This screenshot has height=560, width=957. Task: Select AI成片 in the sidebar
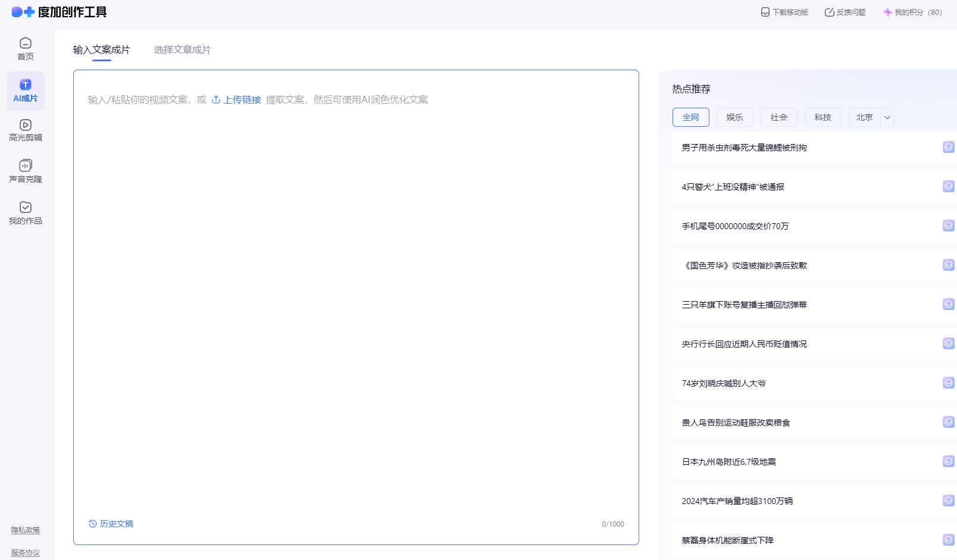tap(26, 91)
